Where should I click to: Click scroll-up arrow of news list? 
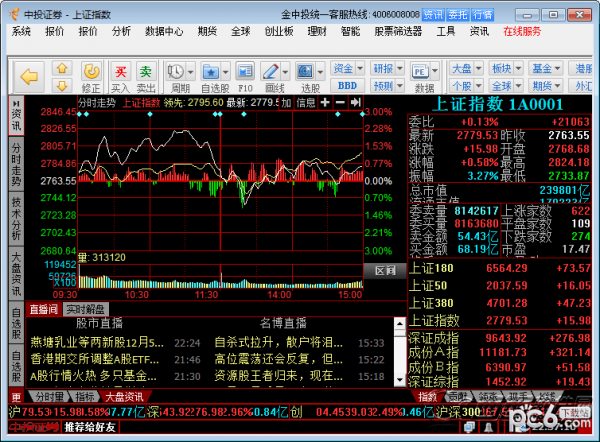click(x=400, y=324)
